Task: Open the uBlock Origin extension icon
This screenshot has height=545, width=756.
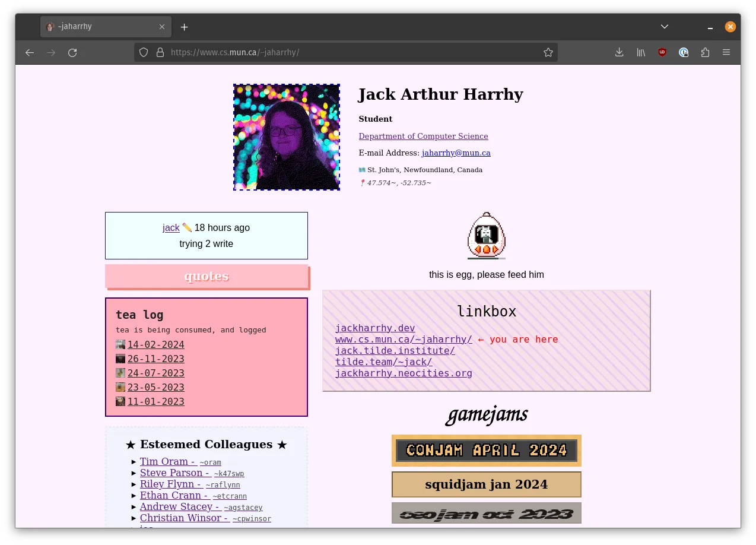Action: (662, 53)
